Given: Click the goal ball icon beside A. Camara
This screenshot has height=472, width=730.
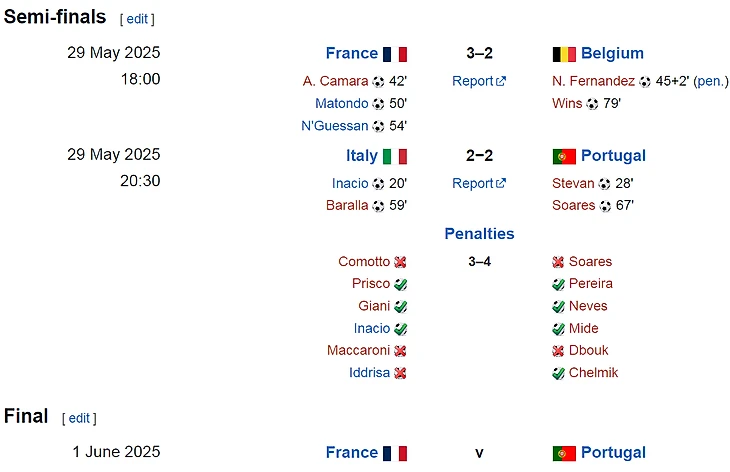Looking at the screenshot, I should 378,82.
